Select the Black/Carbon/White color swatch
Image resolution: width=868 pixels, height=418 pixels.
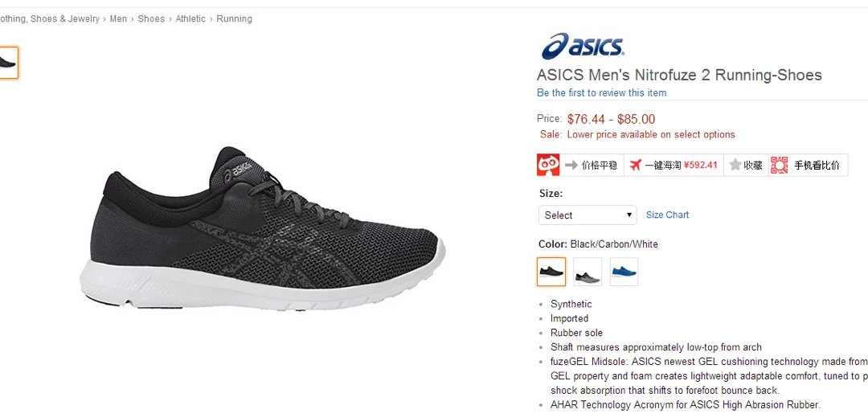[551, 272]
